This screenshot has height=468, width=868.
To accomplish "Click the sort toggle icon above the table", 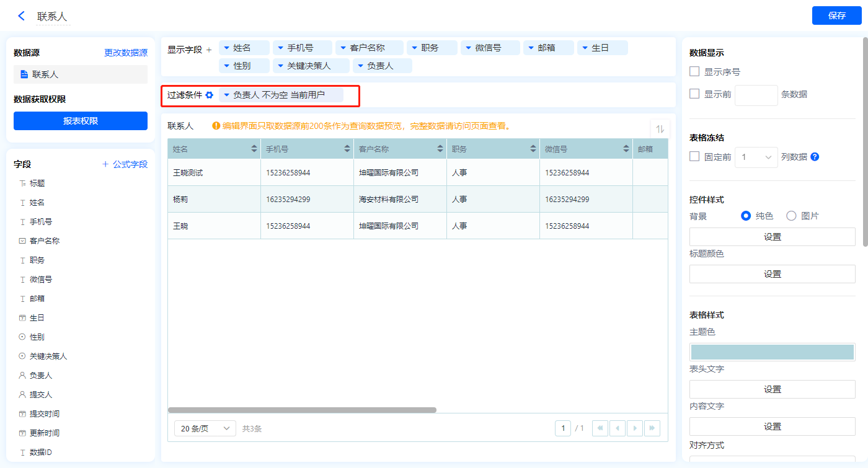I will pyautogui.click(x=660, y=129).
